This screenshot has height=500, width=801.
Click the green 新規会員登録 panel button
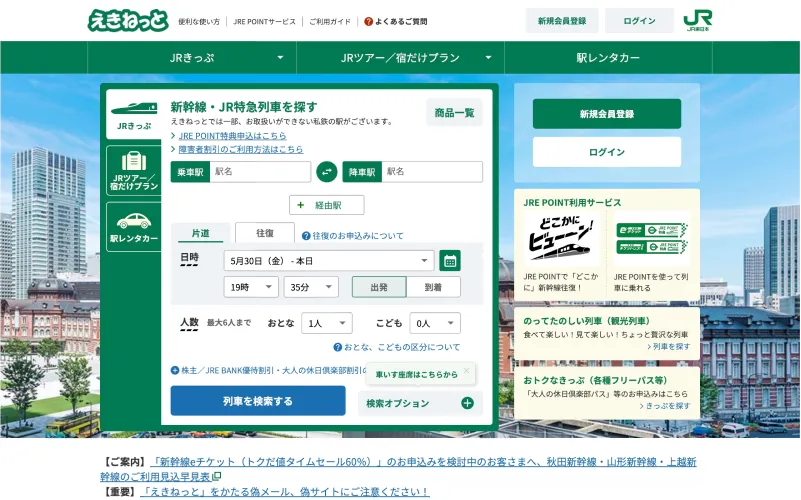607,114
